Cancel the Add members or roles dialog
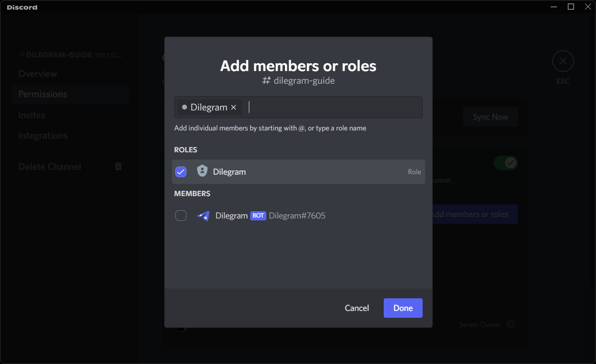Image resolution: width=596 pixels, height=364 pixels. pos(357,308)
